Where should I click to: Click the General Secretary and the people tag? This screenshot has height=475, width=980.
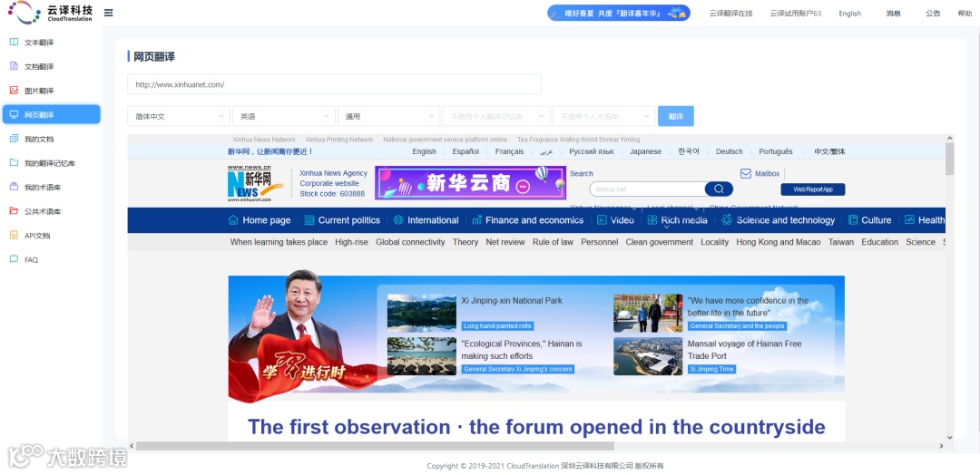click(738, 325)
